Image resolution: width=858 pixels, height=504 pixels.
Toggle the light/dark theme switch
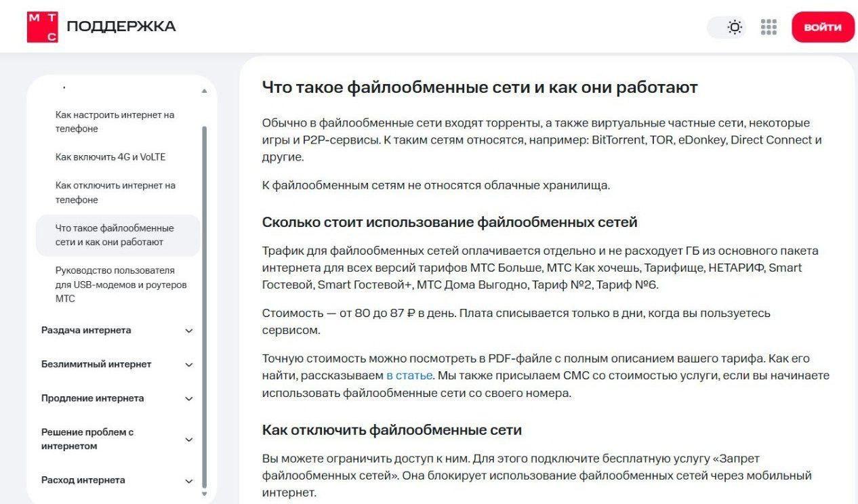pos(727,27)
